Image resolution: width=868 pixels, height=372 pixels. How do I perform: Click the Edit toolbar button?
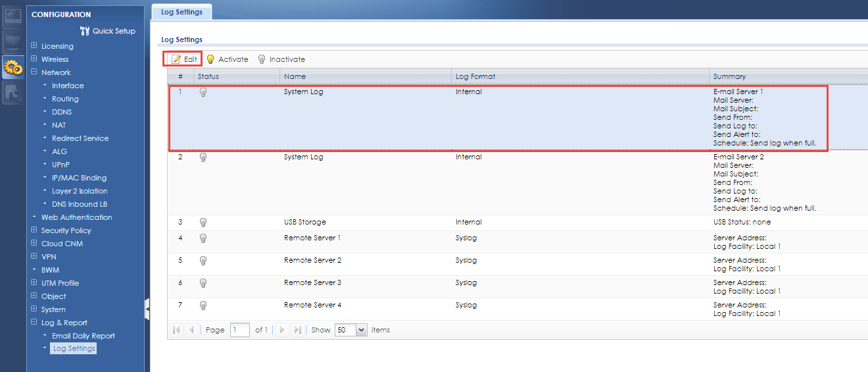click(x=183, y=59)
